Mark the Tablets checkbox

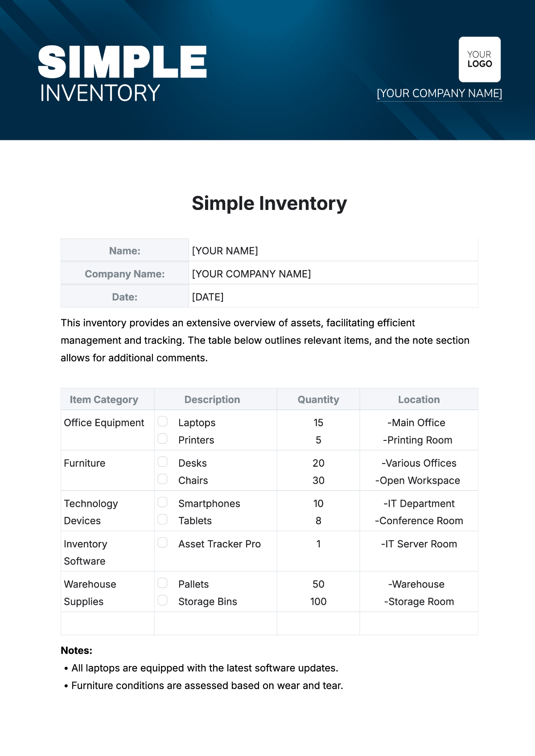163,519
